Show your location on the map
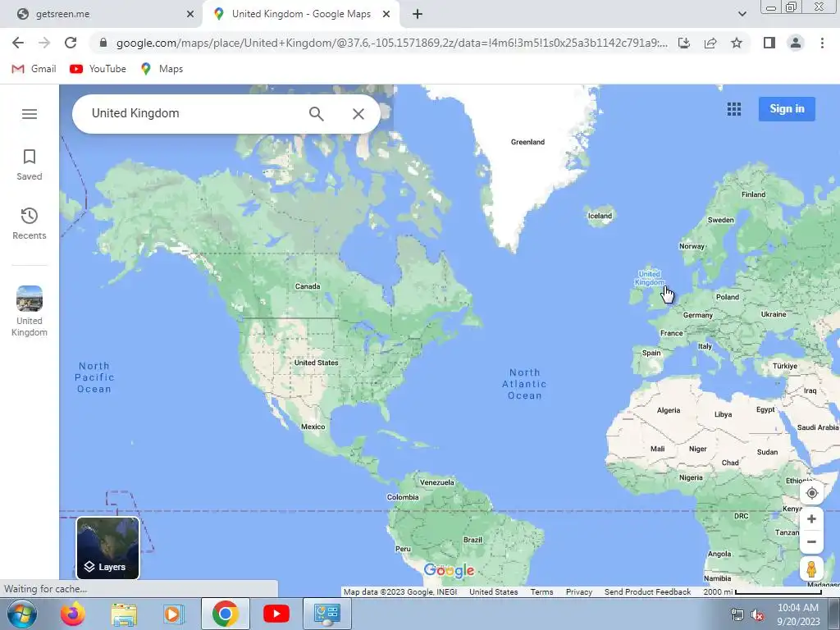This screenshot has width=840, height=630. click(811, 493)
